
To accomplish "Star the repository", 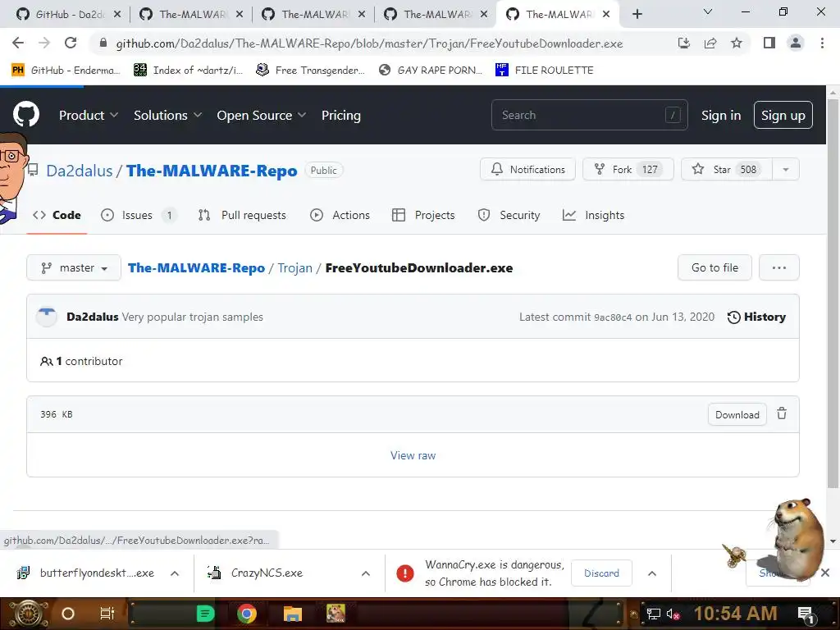I will point(727,169).
